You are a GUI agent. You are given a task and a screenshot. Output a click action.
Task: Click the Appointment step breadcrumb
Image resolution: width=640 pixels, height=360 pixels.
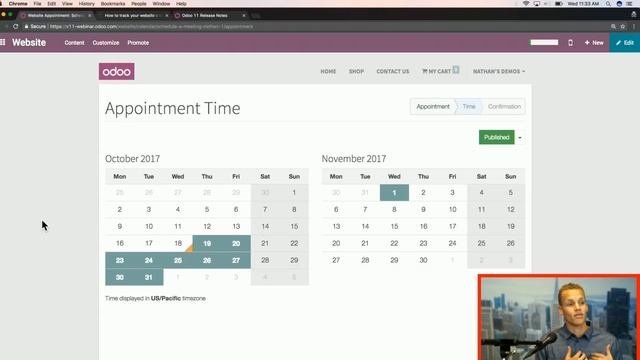433,107
